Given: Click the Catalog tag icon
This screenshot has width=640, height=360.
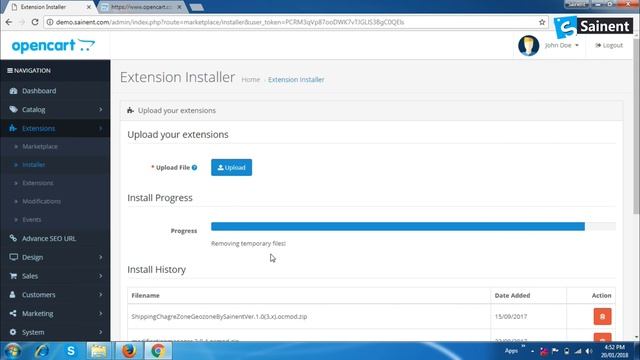Looking at the screenshot, I should (x=13, y=109).
